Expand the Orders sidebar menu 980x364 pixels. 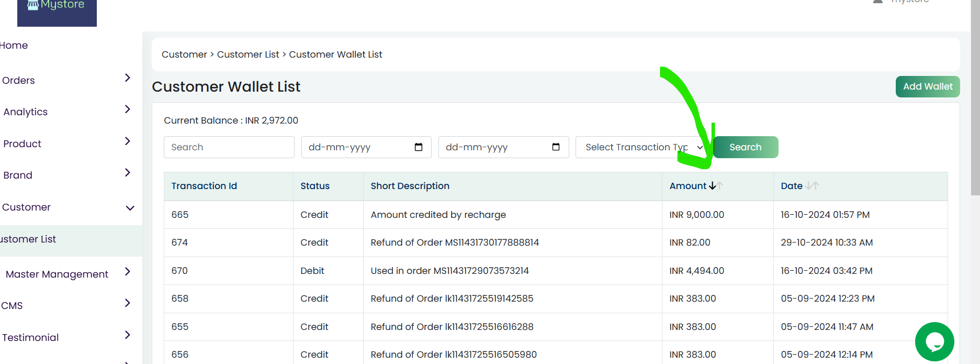(128, 78)
